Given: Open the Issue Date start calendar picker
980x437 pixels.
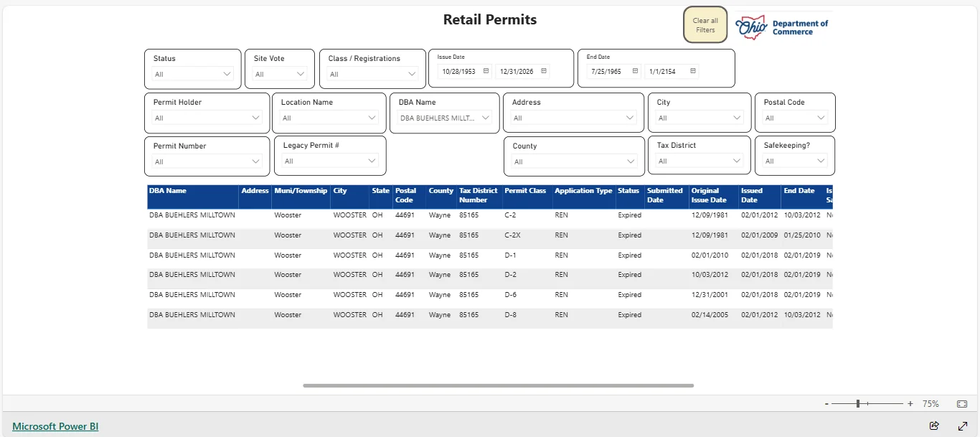Looking at the screenshot, I should point(486,71).
